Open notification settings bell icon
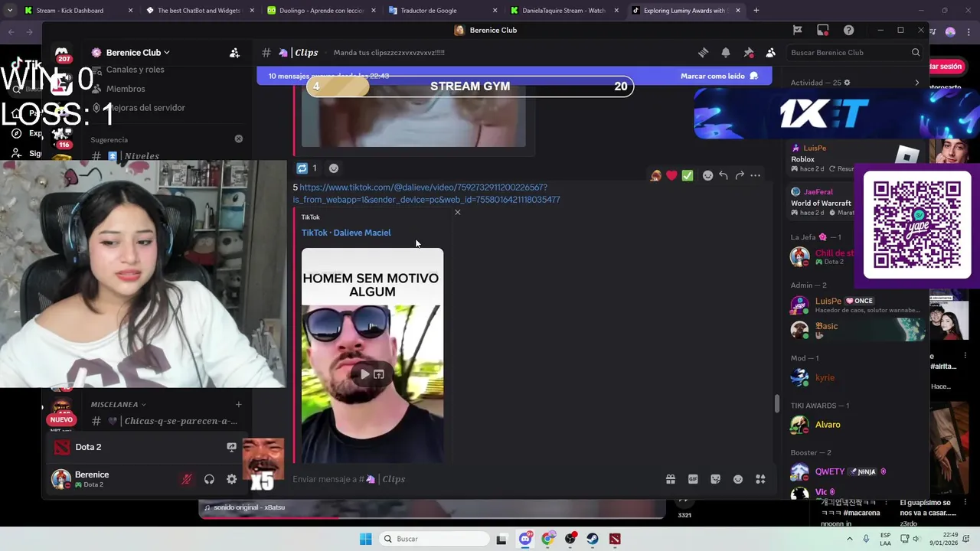Screen dimensions: 980x551 726,53
